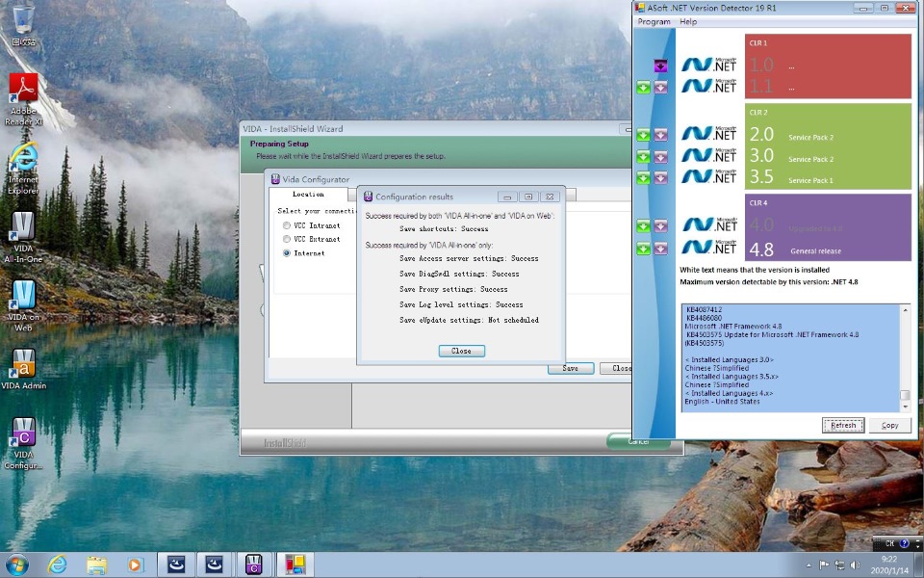This screenshot has height=578, width=924.
Task: Open the Help menu in .NET Version Detector
Action: (x=688, y=22)
